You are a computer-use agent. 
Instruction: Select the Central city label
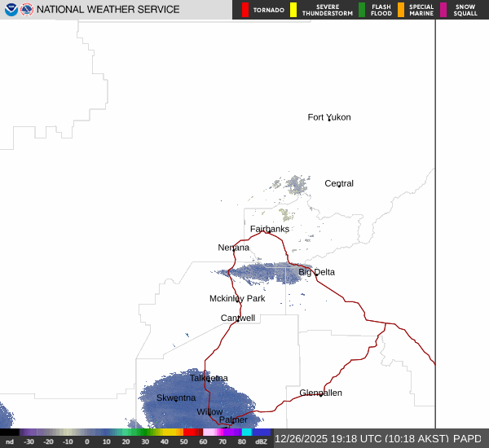click(x=339, y=183)
